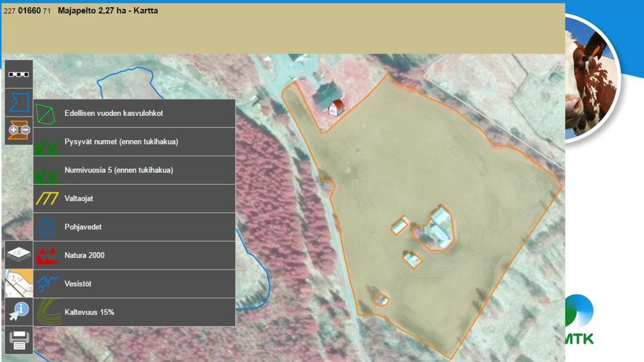Click the Majapelto 2,27 ha - Kartta title

pos(107,11)
